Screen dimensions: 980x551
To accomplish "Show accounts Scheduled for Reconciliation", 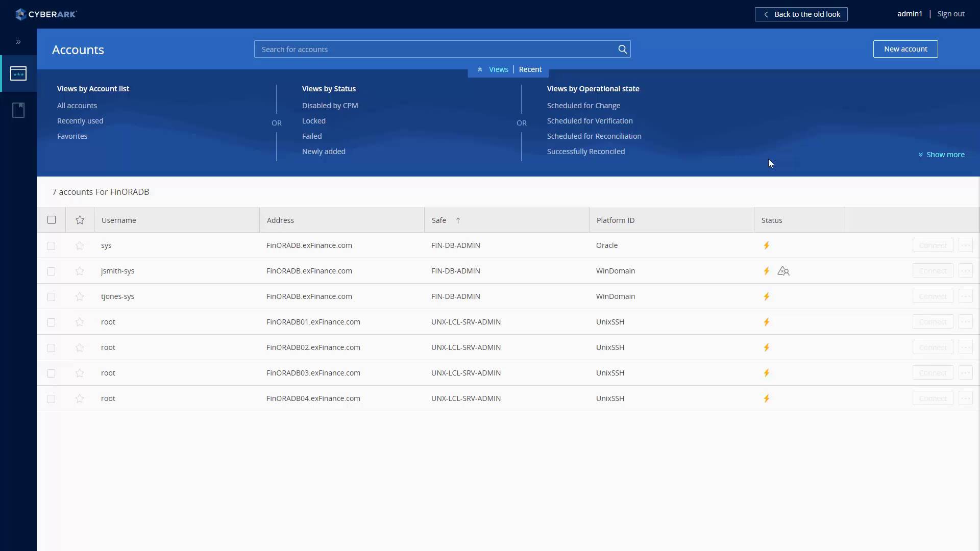I will click(594, 136).
